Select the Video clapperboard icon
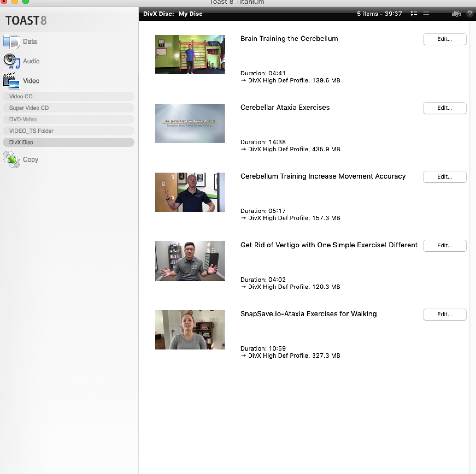Image resolution: width=476 pixels, height=474 pixels. [x=11, y=81]
